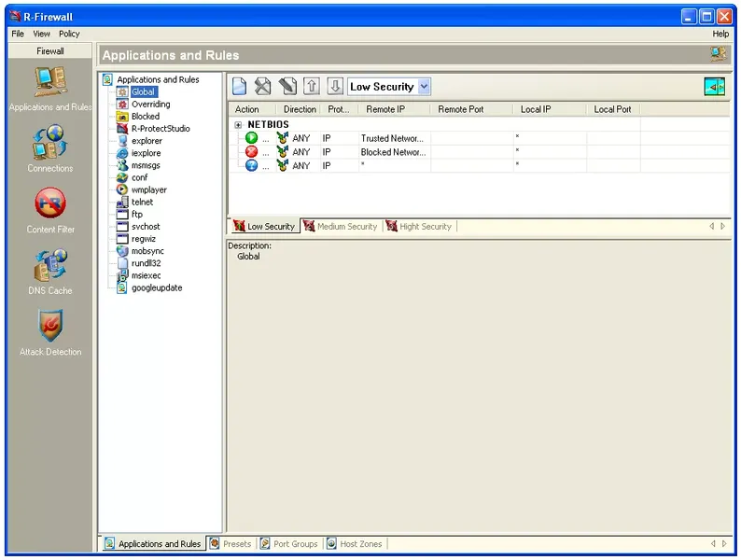Switch to the Medium Security tab

coord(341,226)
